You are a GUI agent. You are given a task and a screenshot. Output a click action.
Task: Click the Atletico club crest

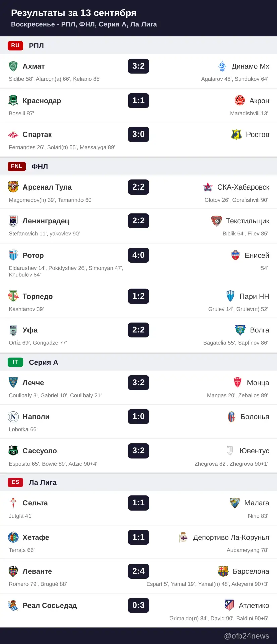click(x=229, y=605)
